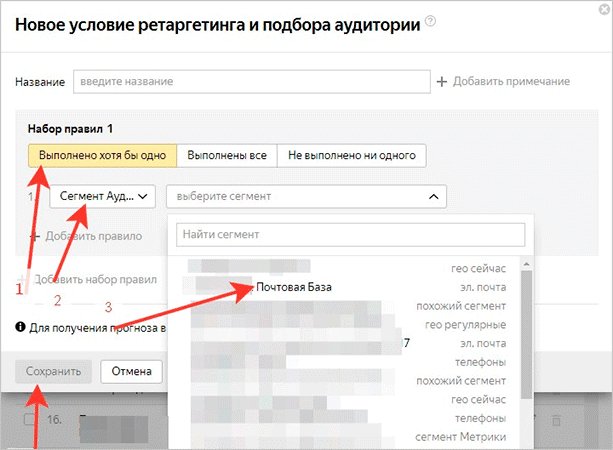The width and height of the screenshot is (613, 450).
Task: Select 'Выполнено хотя бы одно' option
Action: pyautogui.click(x=102, y=156)
